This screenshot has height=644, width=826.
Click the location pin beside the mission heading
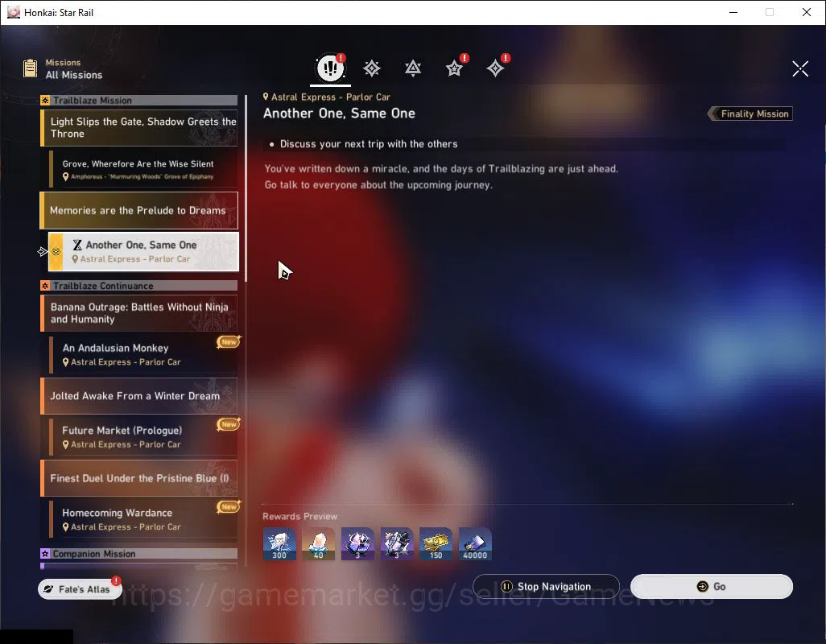point(266,97)
